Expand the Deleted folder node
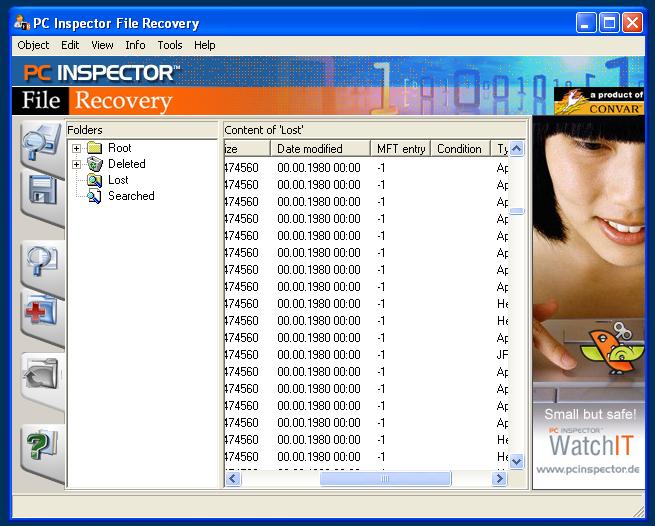 [x=76, y=164]
